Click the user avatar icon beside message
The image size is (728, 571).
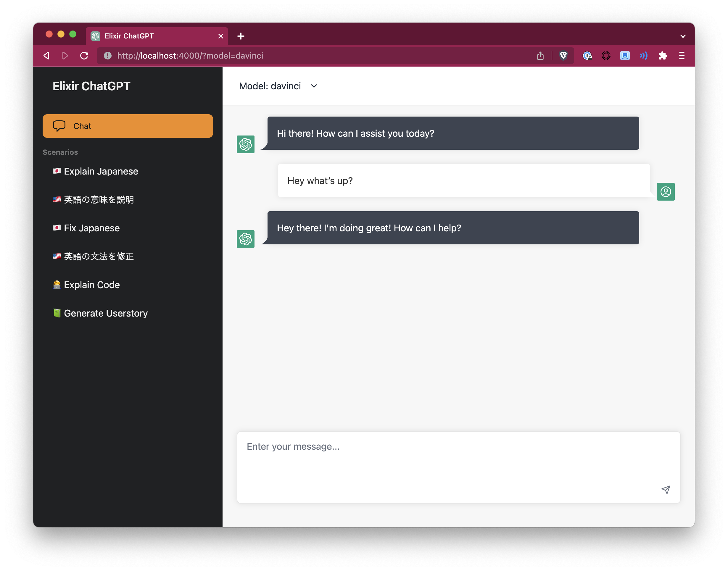tap(666, 191)
